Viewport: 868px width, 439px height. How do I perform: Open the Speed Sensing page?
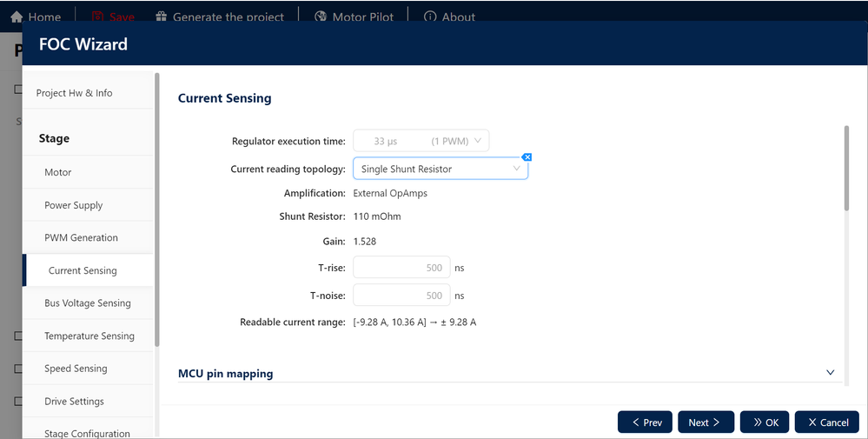[x=88, y=368]
